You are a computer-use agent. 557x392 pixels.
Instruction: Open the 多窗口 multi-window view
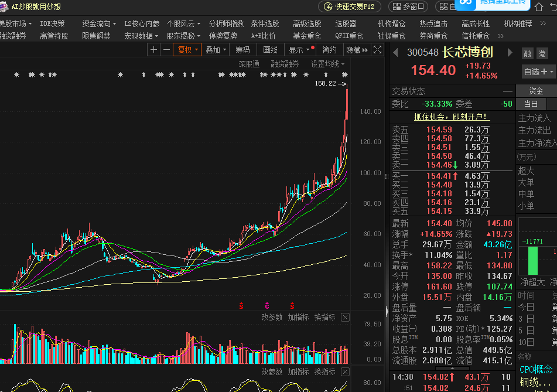click(x=408, y=6)
